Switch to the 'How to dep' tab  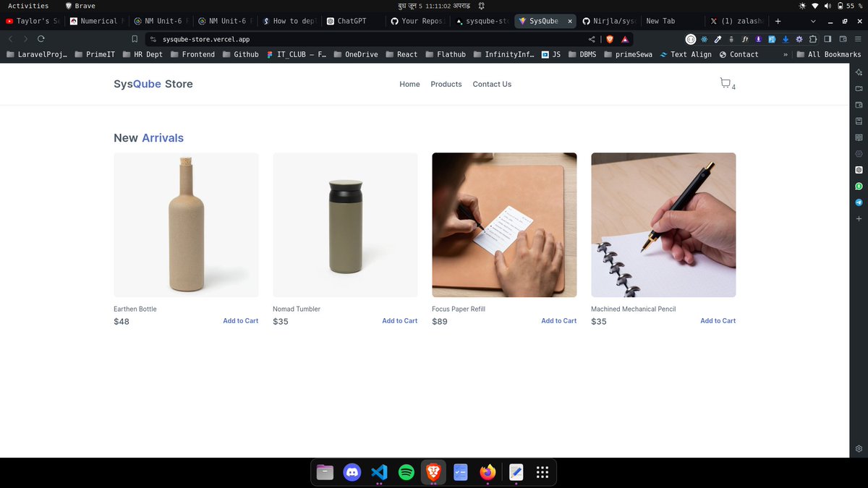click(289, 21)
